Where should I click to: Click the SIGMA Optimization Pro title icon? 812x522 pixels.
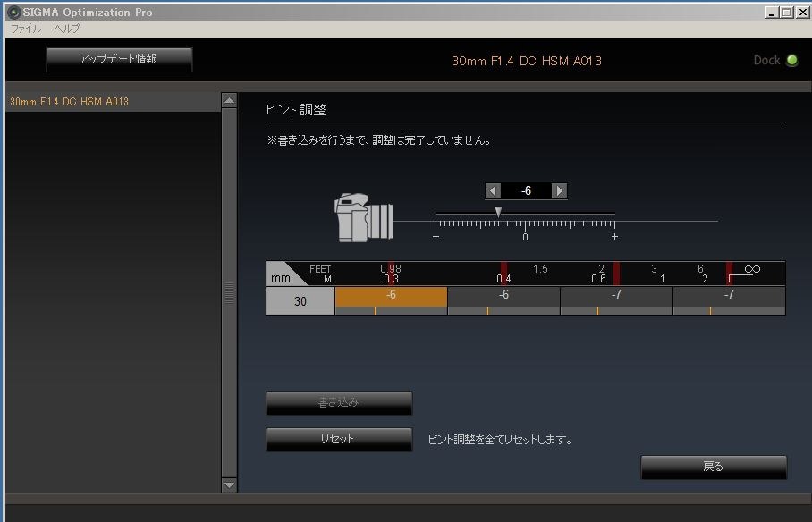coord(13,12)
